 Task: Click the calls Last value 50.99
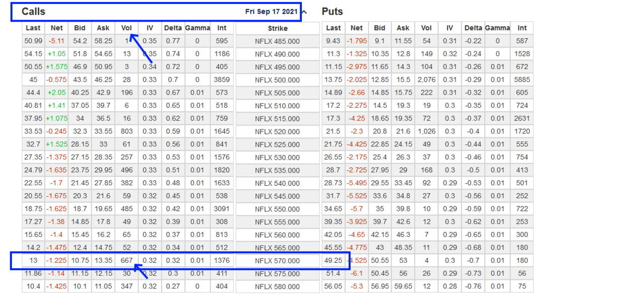click(33, 41)
